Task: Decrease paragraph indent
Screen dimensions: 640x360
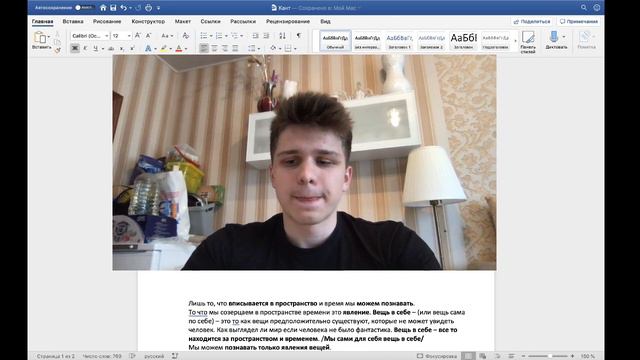Action: click(256, 36)
